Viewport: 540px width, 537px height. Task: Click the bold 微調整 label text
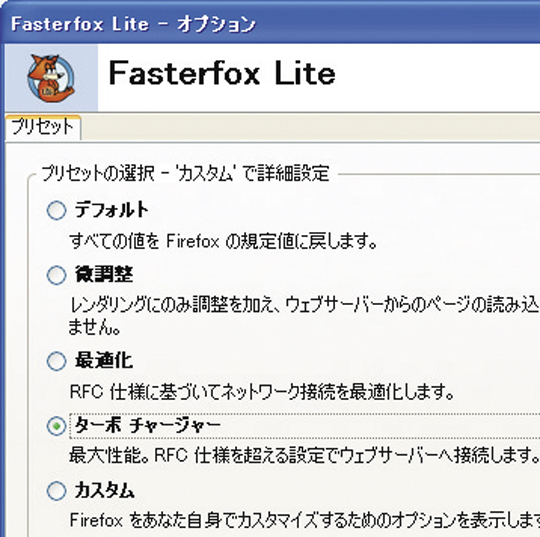pos(104,275)
